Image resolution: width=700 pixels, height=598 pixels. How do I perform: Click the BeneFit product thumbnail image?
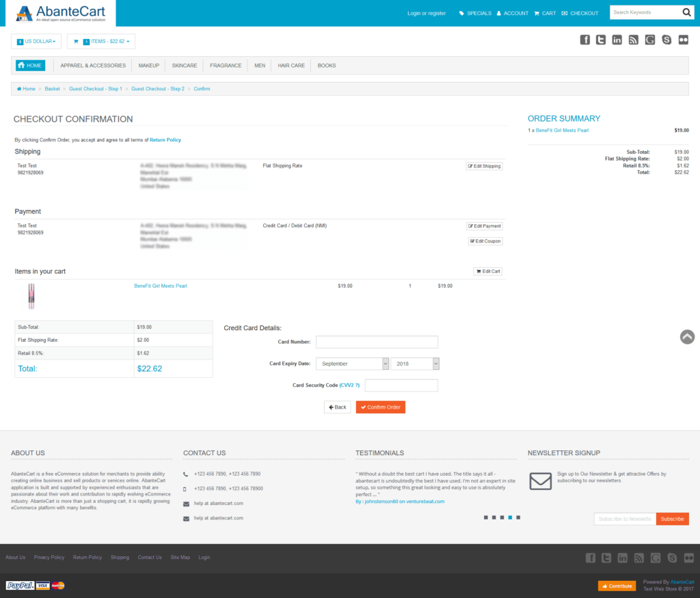coord(31,296)
